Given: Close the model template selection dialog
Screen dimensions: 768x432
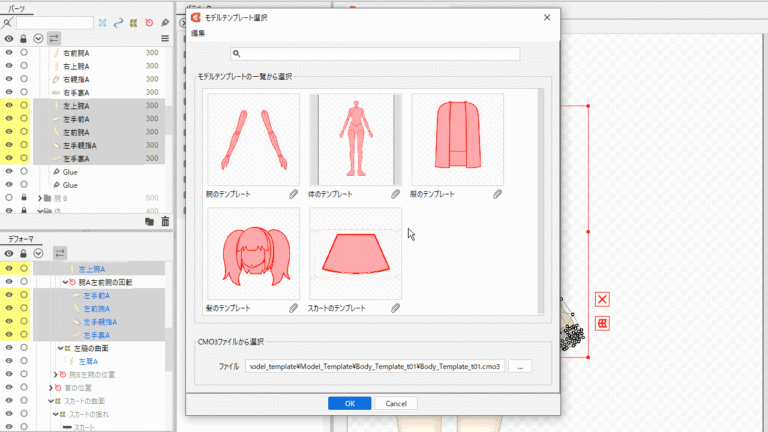Looking at the screenshot, I should coord(547,18).
